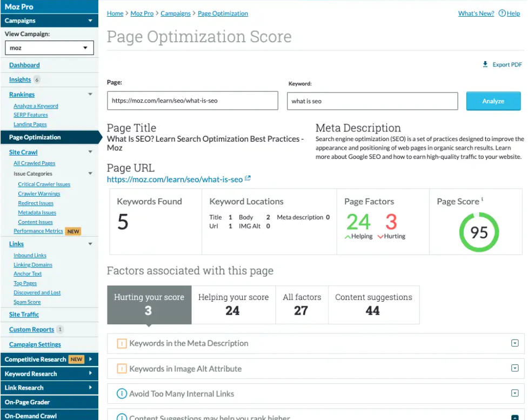Expand the Keywords in the Meta Description row

[515, 343]
